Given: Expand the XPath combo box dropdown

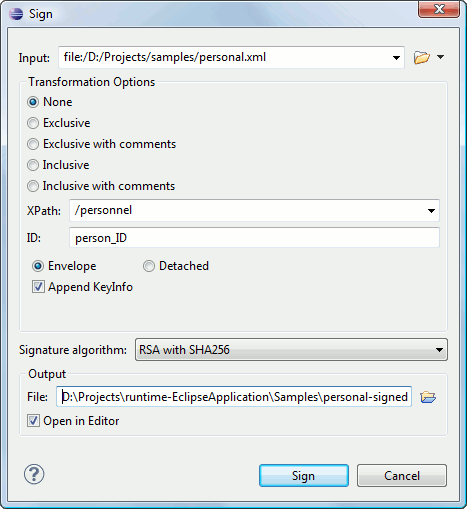Looking at the screenshot, I should click(x=431, y=211).
